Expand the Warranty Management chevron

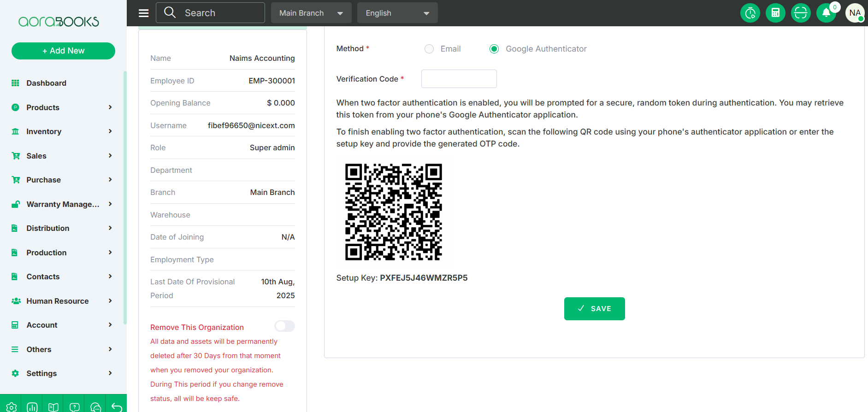110,204
